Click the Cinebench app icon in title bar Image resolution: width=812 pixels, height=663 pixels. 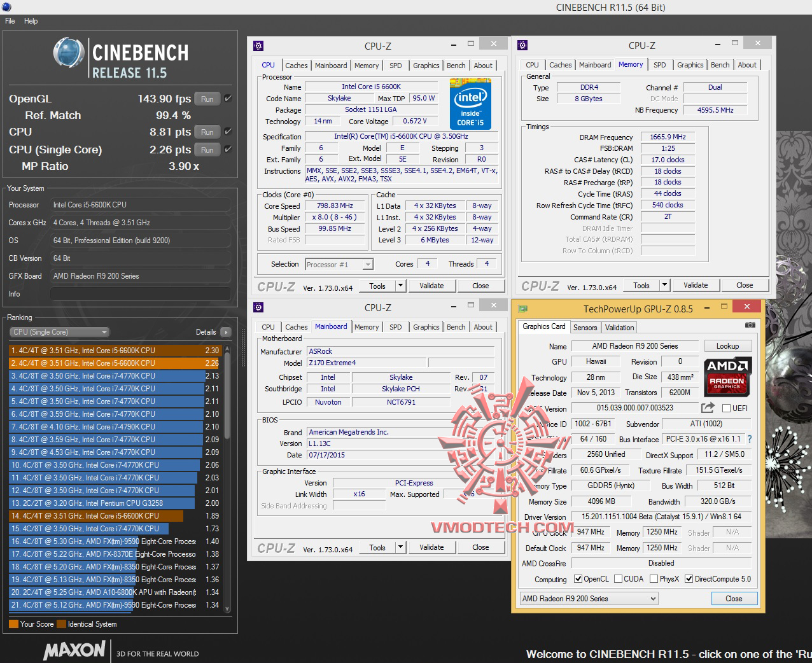(5, 6)
